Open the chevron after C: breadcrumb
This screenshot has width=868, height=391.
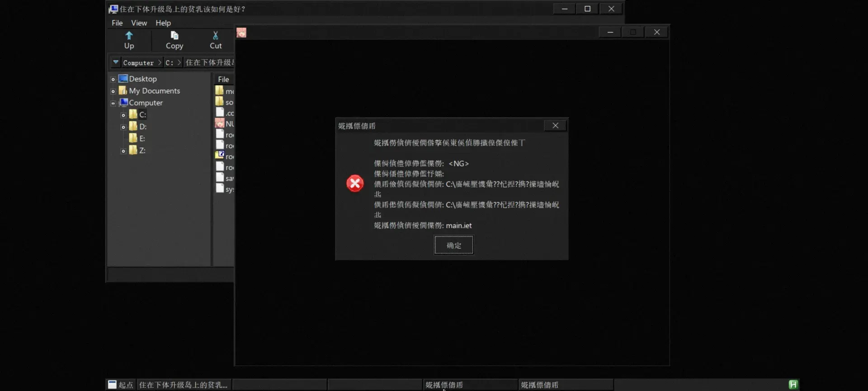(x=179, y=62)
